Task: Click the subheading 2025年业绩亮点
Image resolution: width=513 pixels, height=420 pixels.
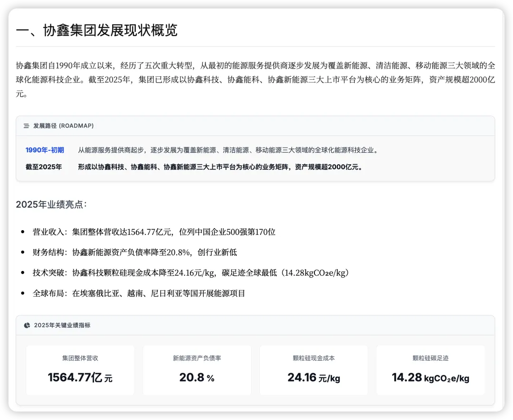Action: pos(51,205)
